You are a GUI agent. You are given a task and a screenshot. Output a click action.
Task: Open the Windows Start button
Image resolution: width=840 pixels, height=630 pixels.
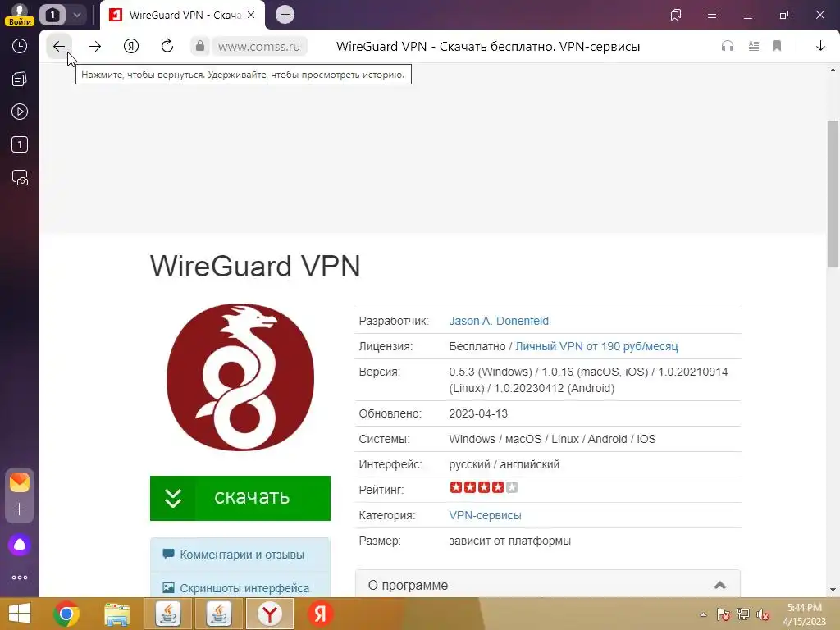pos(20,614)
